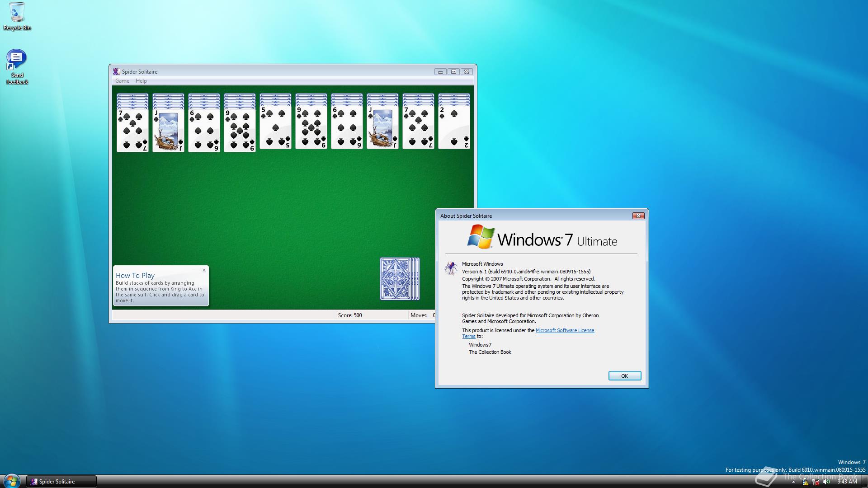The image size is (868, 488).
Task: Select the 6 of spades in the seventh column
Action: click(347, 128)
